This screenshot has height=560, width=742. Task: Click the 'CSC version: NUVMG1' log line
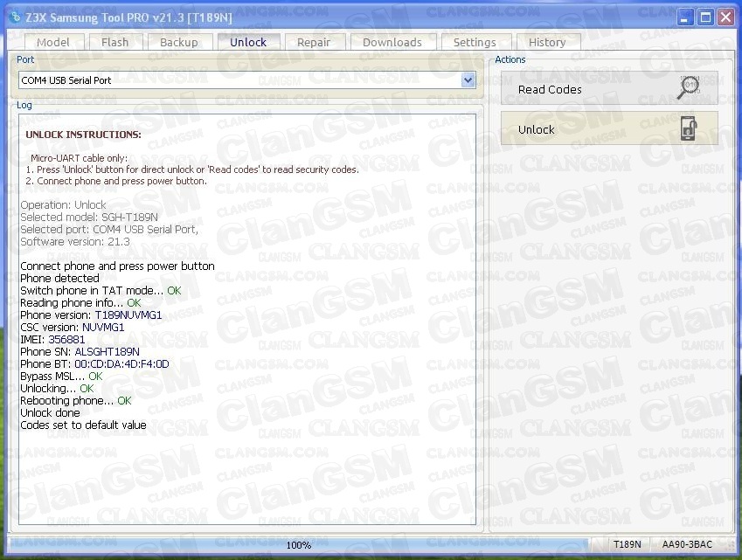point(72,328)
